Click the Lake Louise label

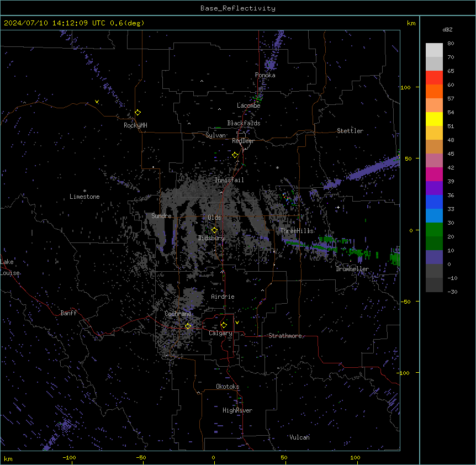pyautogui.click(x=10, y=267)
